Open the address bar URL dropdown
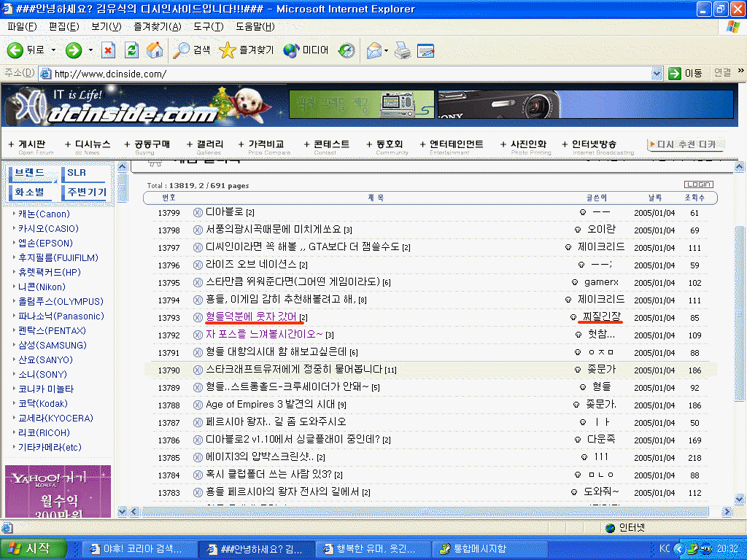 [656, 74]
